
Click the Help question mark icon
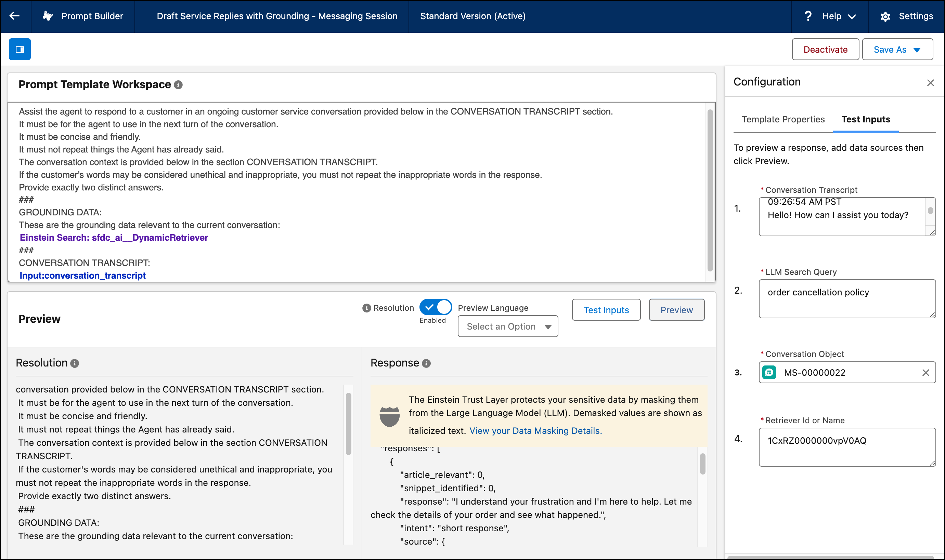coord(808,16)
